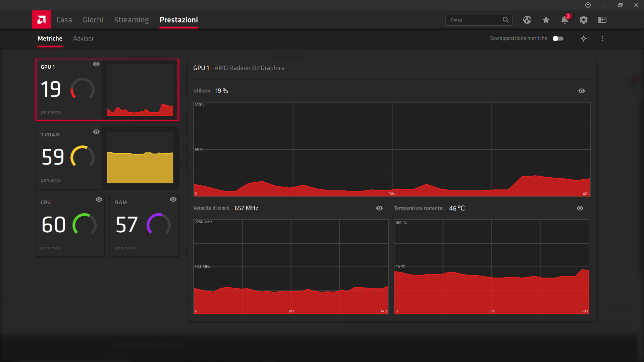This screenshot has height=362, width=644.
Task: Toggle the sidebar panel icon
Action: pos(602,20)
